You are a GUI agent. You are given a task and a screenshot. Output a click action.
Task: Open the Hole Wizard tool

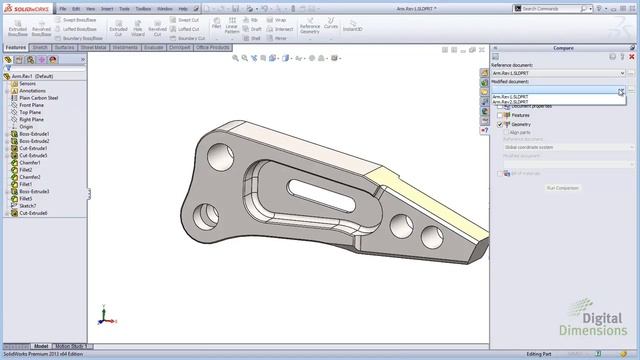coord(138,29)
